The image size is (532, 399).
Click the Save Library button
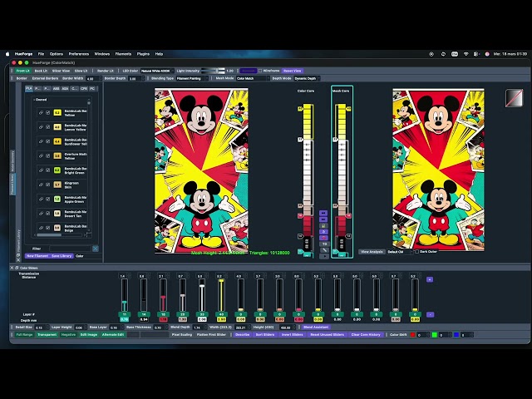62,256
